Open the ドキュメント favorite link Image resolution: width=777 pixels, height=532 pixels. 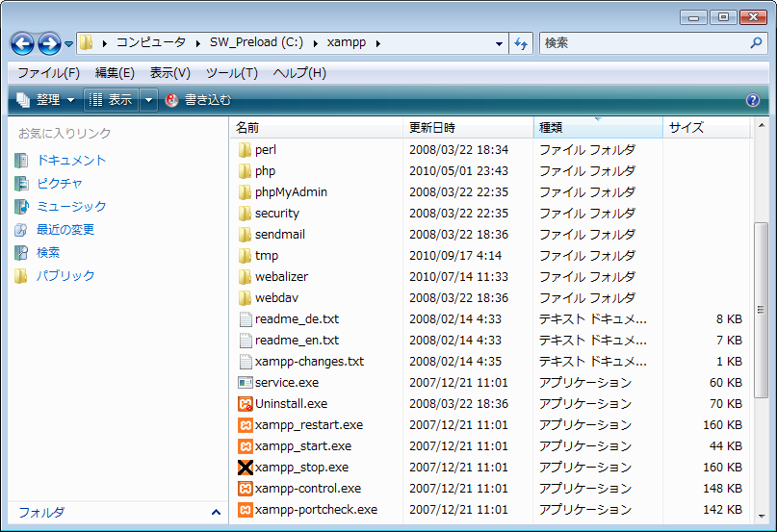point(71,161)
